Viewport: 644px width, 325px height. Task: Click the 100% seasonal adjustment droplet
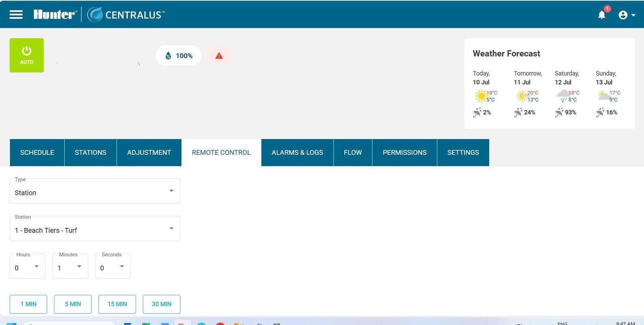178,56
